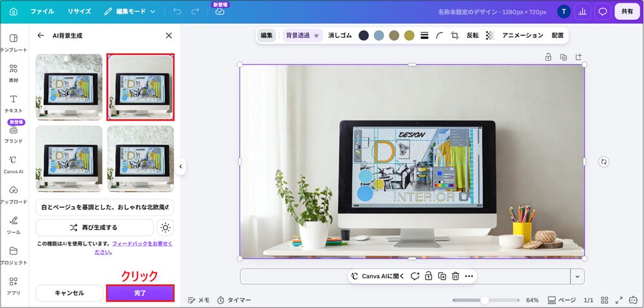
Task: Click the rotate handle beside the image
Action: pyautogui.click(x=603, y=161)
